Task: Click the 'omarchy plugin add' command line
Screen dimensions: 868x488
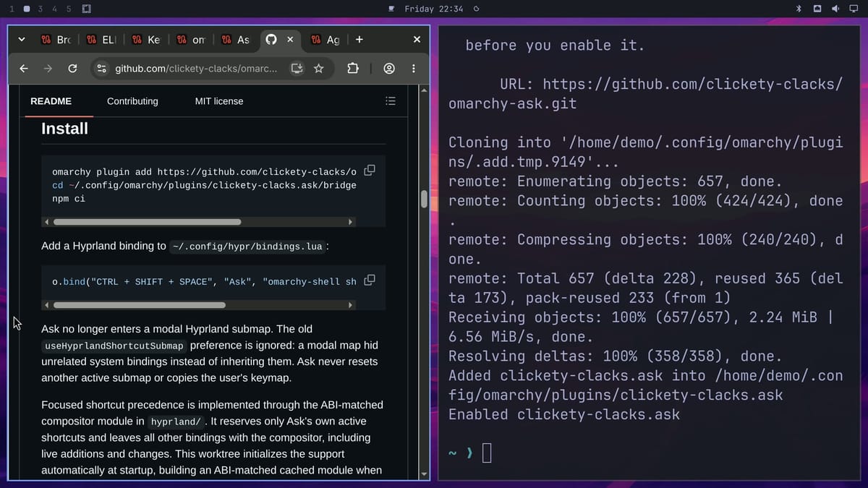Action: point(204,172)
